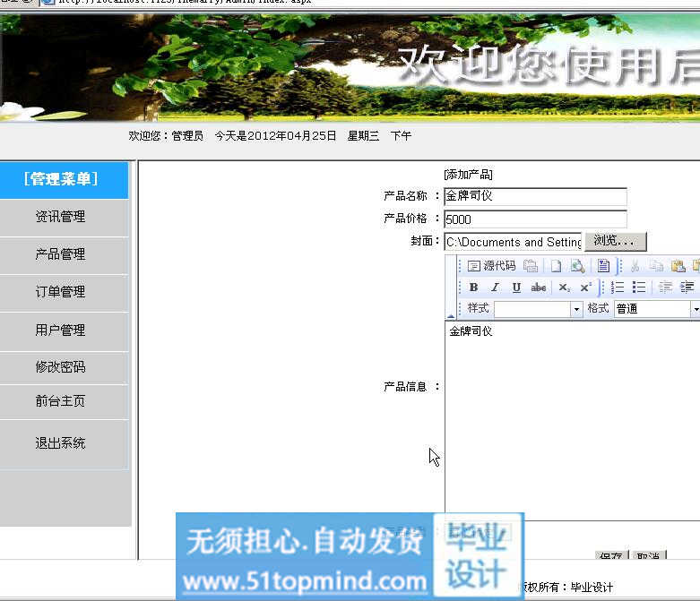Click the 产品名称 field containing 金牌司仪

point(535,196)
